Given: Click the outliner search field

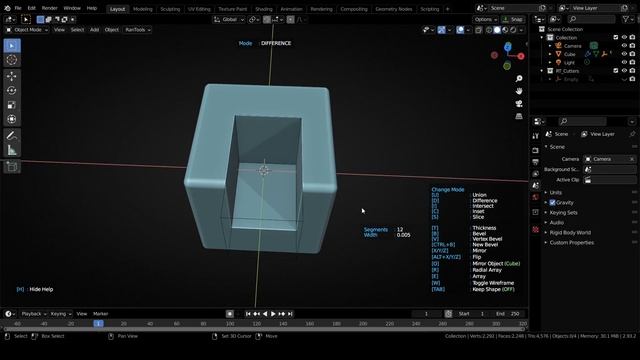Looking at the screenshot, I should pos(591,19).
